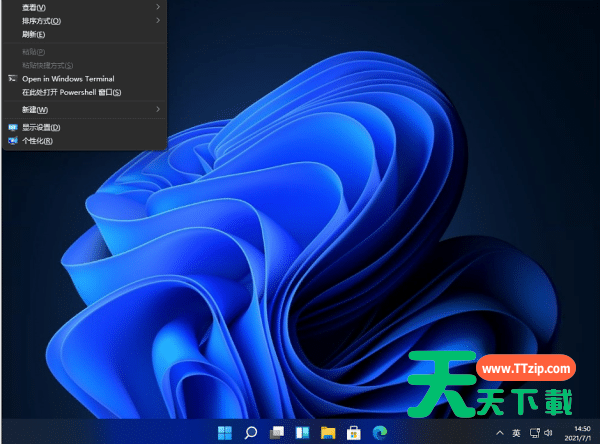Choose Open in Windows Terminal
Image resolution: width=600 pixels, height=444 pixels.
click(68, 78)
